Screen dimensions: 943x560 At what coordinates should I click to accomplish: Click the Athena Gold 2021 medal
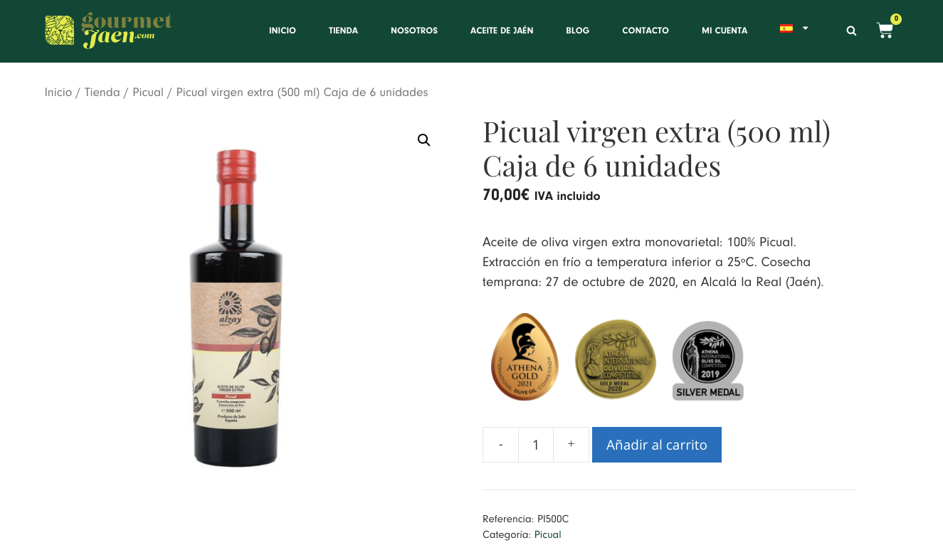525,356
